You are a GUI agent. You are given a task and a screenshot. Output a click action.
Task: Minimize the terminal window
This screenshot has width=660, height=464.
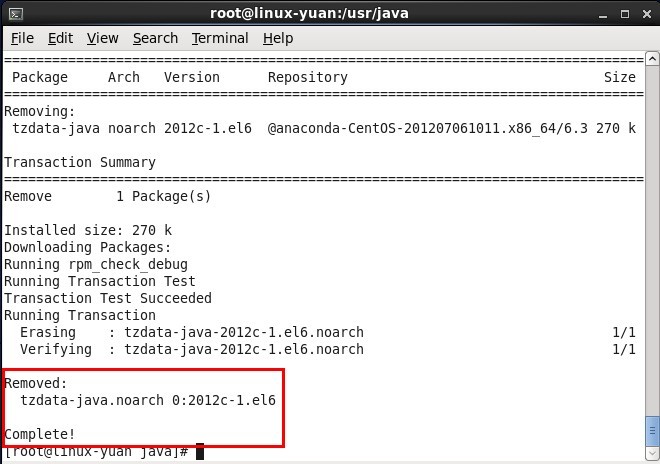click(598, 13)
